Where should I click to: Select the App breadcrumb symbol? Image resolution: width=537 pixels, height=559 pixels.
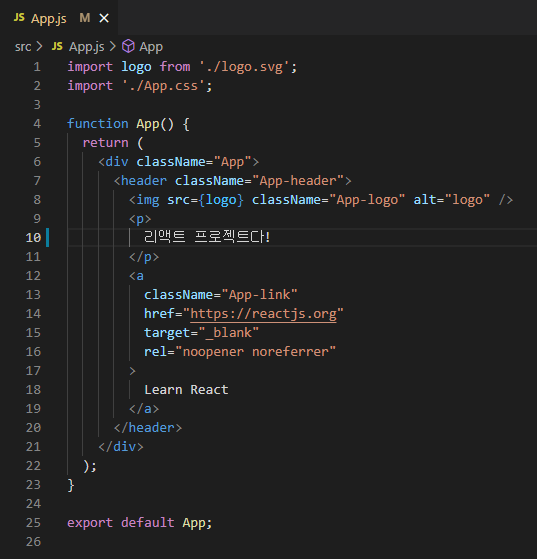(x=151, y=47)
